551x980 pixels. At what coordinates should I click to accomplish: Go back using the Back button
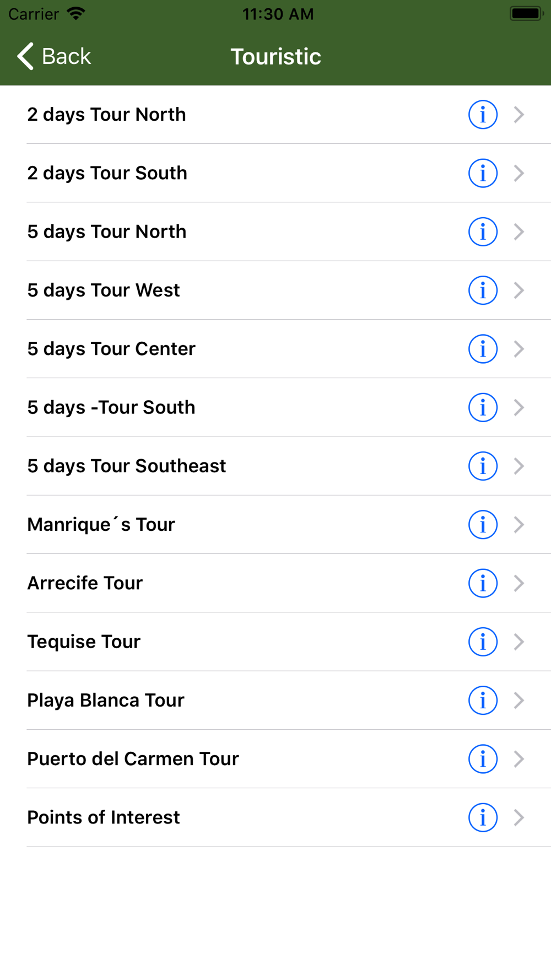(54, 56)
